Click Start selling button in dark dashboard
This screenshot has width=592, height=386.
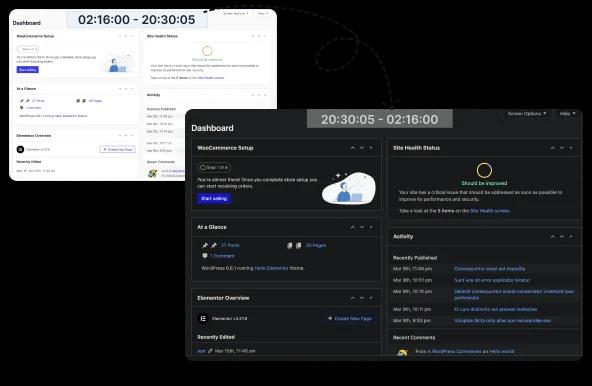tap(214, 199)
